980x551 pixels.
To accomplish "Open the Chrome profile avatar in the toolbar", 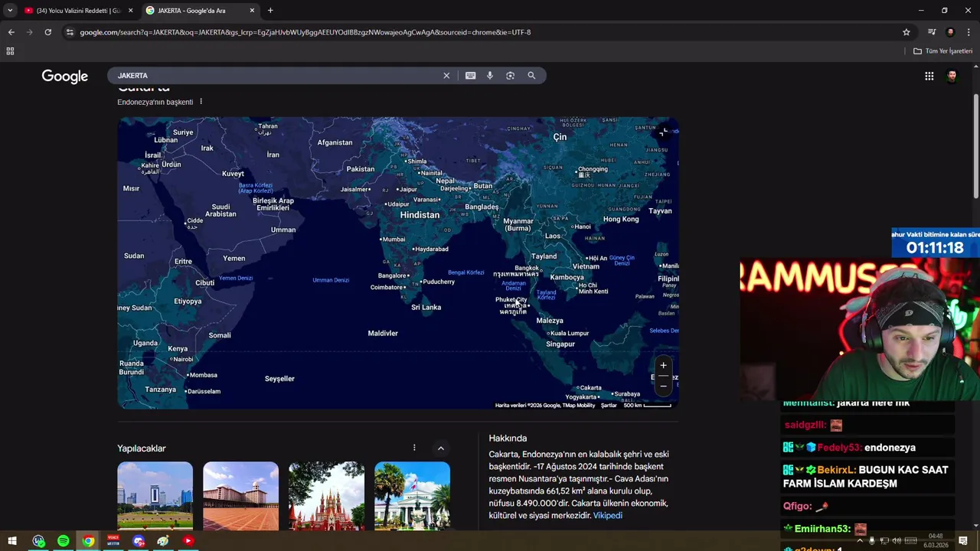I will click(950, 32).
